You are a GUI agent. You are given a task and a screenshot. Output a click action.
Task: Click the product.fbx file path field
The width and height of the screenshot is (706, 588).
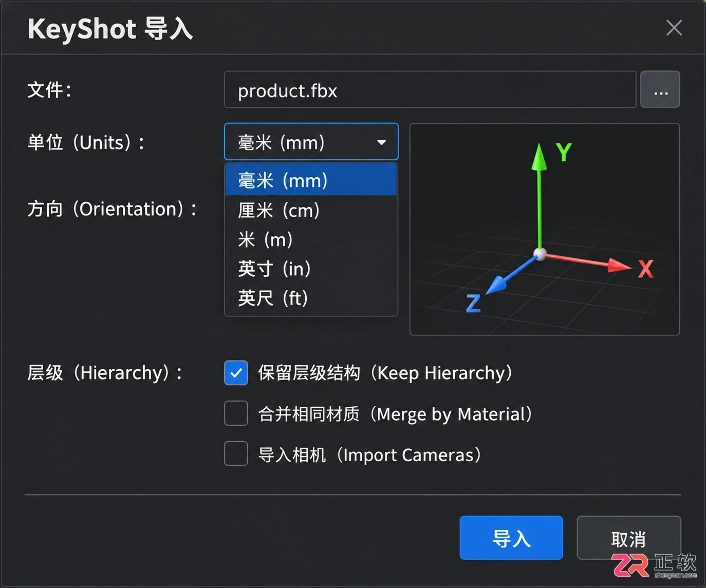tap(430, 90)
